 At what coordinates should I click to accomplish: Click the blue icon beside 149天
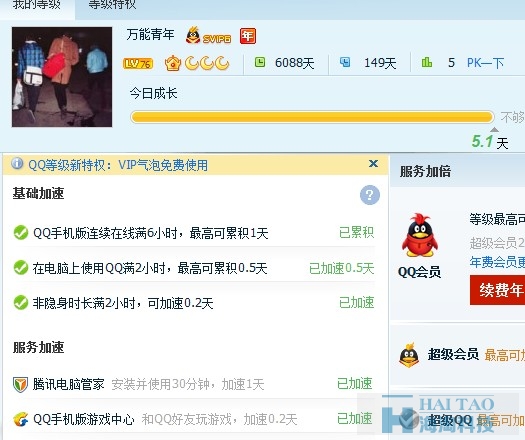pyautogui.click(x=345, y=62)
